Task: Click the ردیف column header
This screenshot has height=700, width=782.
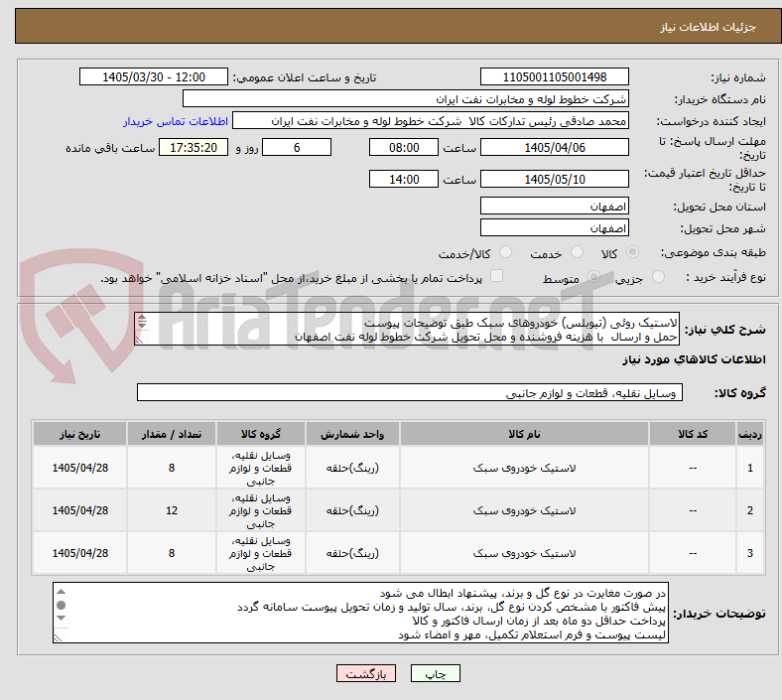Action: [749, 434]
